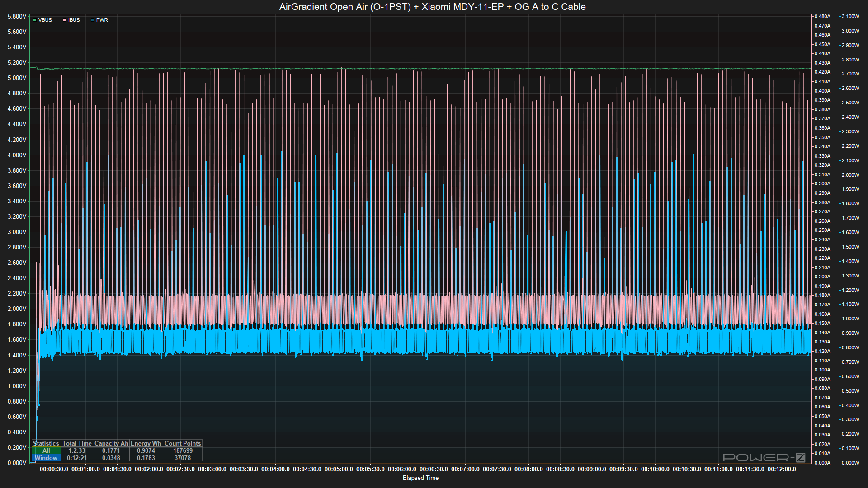Viewport: 868px width, 488px height.
Task: Click the 00:06:00.0 time axis tick
Action: coord(402,469)
